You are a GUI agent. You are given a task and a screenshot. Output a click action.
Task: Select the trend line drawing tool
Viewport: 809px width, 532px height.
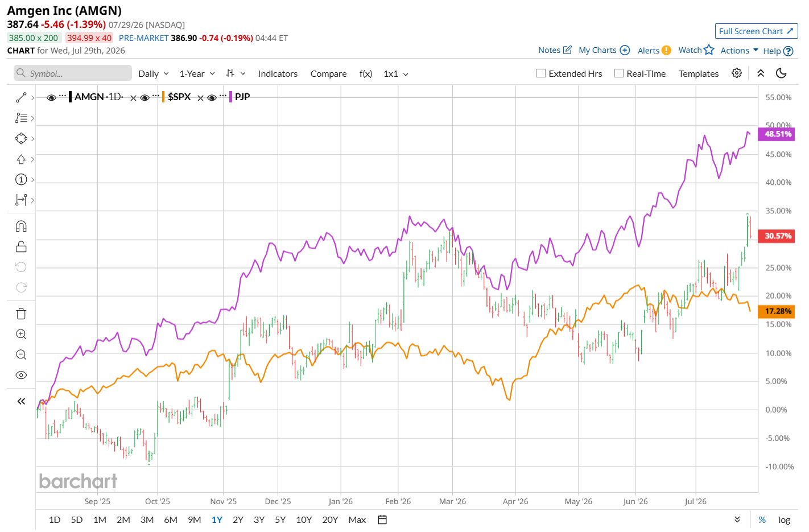coord(21,98)
